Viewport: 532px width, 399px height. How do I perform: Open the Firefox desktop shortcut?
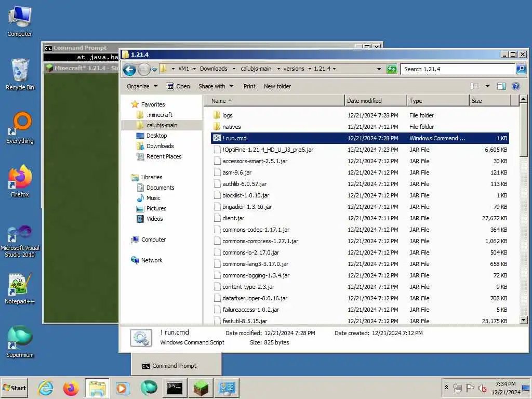[20, 181]
